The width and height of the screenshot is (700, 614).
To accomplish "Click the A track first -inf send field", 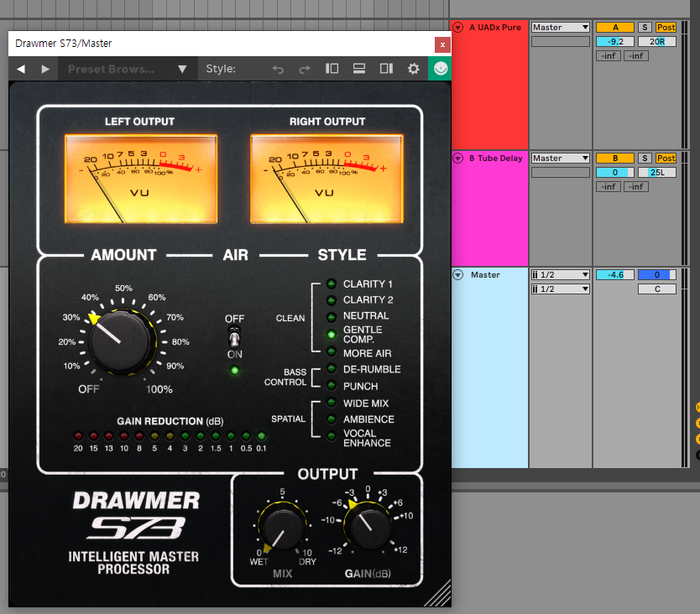I will (x=608, y=55).
